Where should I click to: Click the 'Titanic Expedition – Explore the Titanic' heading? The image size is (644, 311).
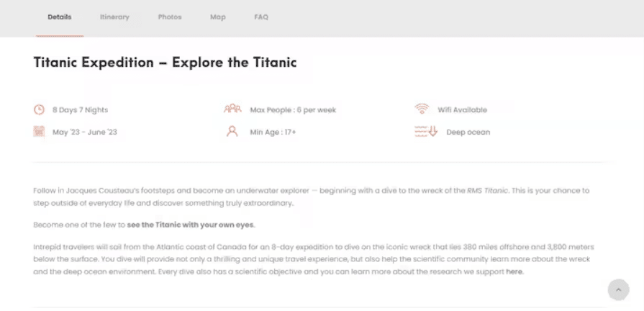[165, 63]
